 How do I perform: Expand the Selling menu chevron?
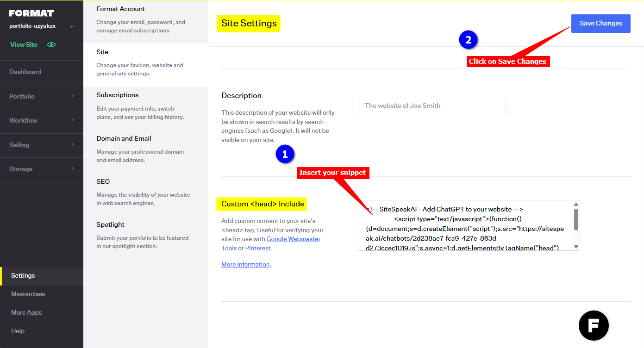[x=73, y=145]
